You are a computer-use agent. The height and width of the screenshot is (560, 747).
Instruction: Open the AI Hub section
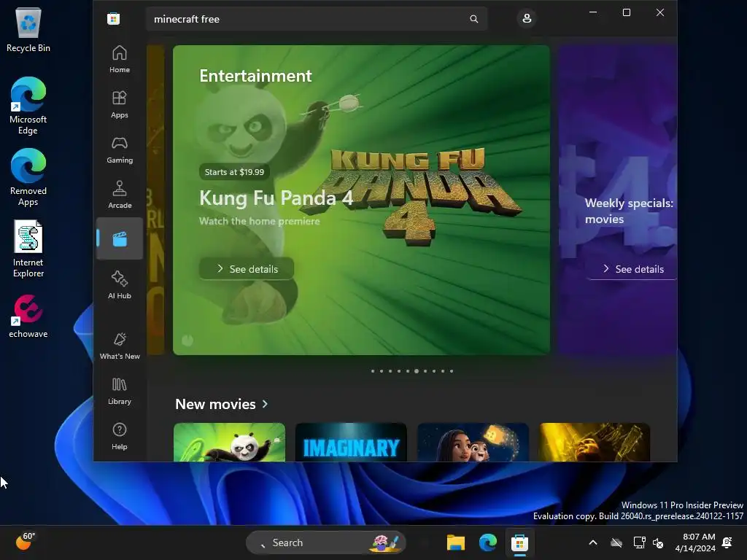(x=119, y=285)
